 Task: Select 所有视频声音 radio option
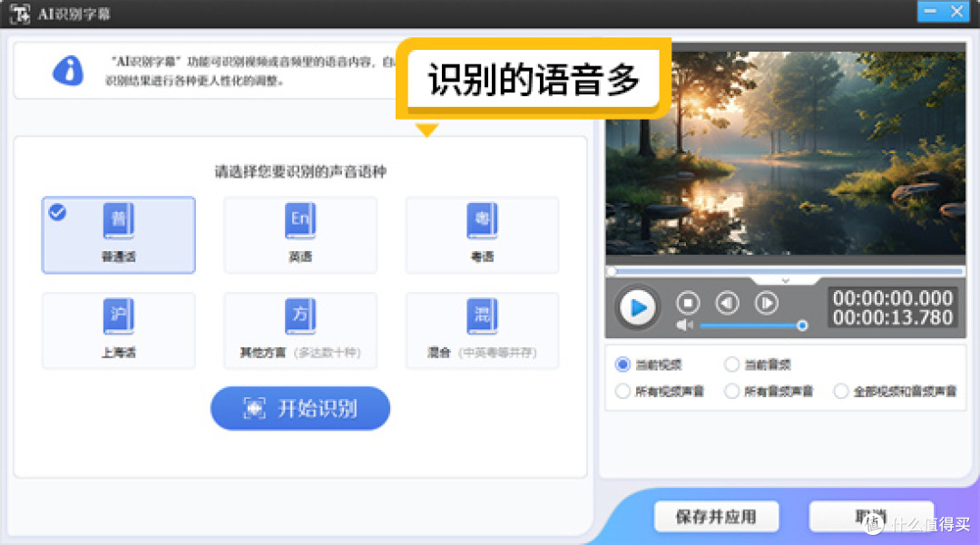pyautogui.click(x=623, y=392)
